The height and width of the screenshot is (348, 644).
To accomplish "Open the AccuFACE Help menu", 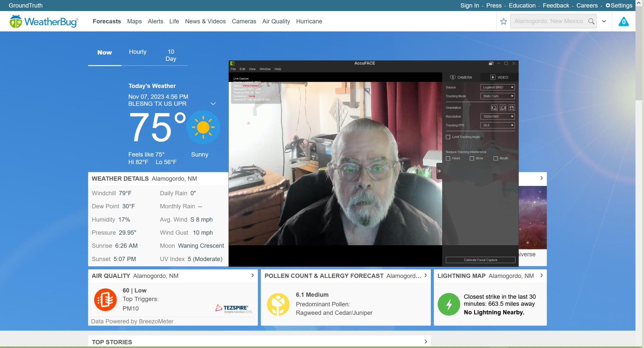I will point(278,69).
